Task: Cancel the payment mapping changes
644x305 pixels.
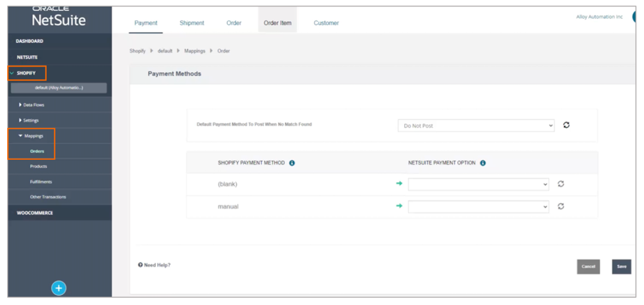Action: coord(588,267)
